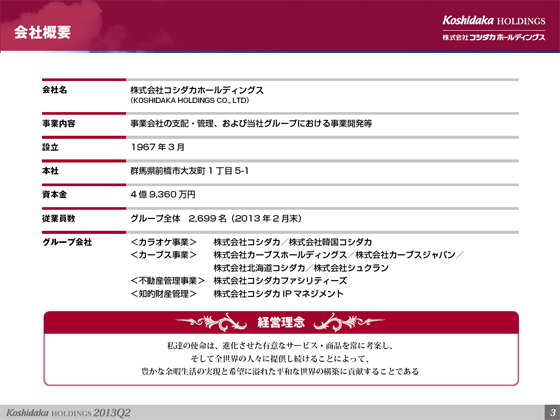Viewport: 560px width, 420px height.
Task: Click the 株式会社カーブスホールディングス line
Action: pyautogui.click(x=339, y=255)
